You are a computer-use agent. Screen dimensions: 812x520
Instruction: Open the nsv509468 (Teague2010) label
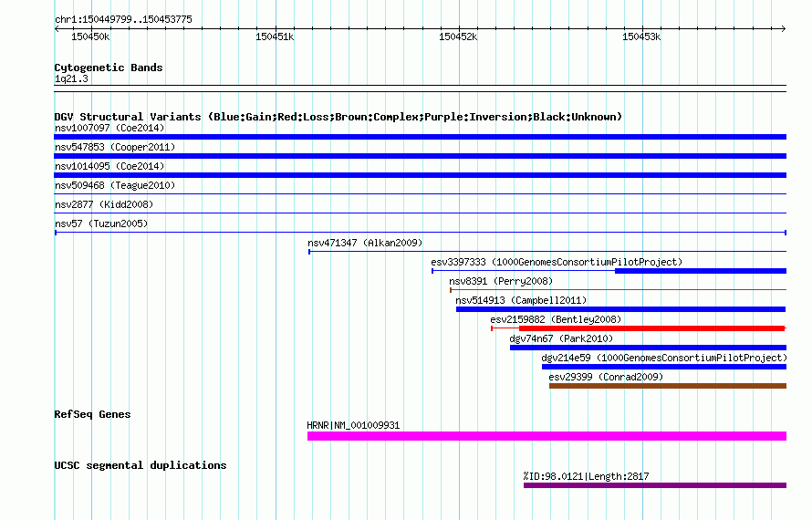(x=115, y=185)
